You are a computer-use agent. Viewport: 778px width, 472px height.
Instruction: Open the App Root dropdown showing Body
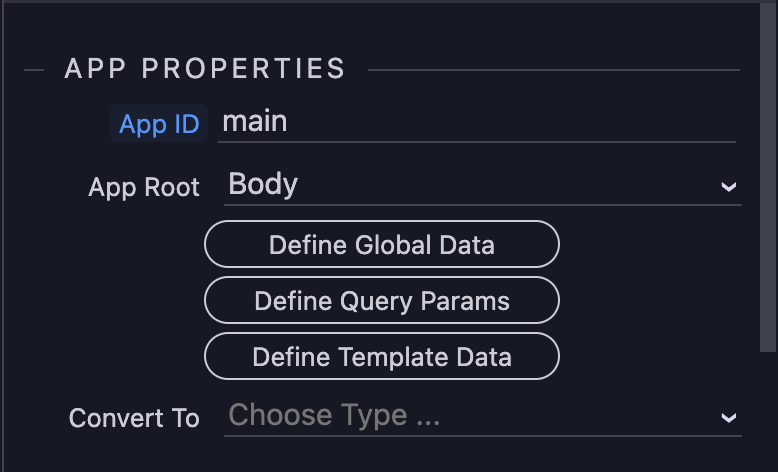coord(470,185)
